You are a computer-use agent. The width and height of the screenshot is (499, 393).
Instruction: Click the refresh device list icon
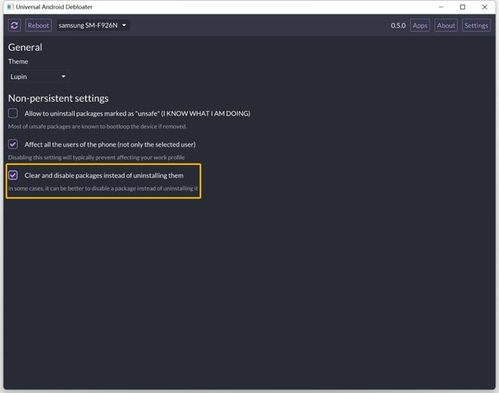pos(14,25)
